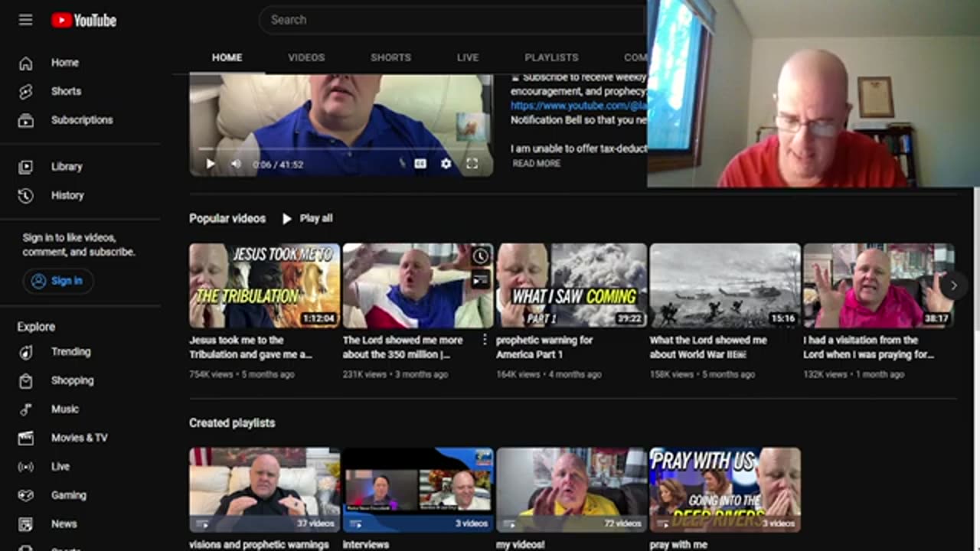Open Music icon under Explore
Screen dimensions: 980x551
[26, 409]
